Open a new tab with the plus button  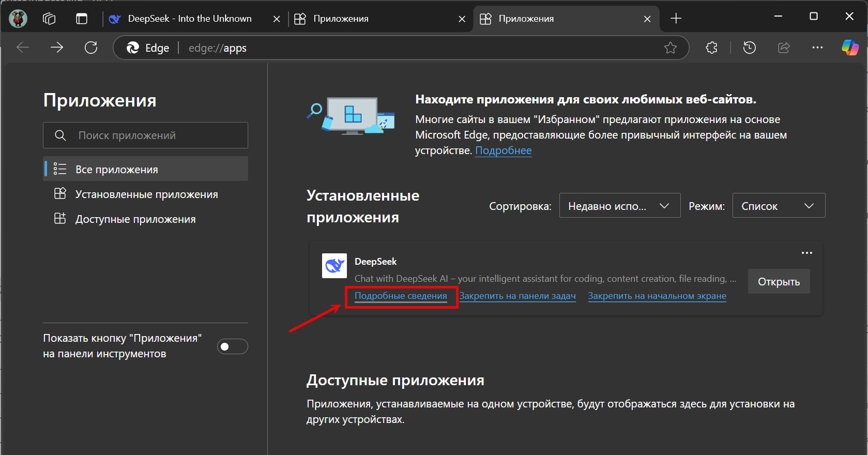click(x=676, y=19)
